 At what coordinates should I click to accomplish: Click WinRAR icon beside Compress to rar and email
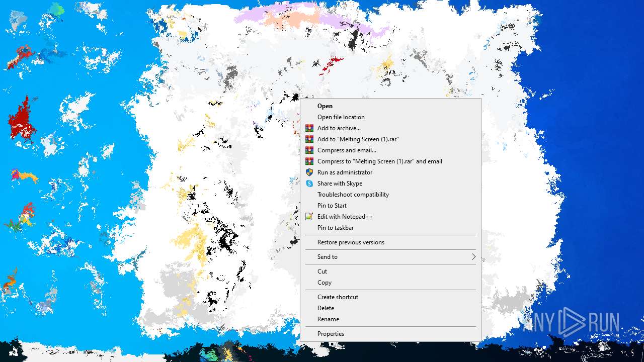coord(309,161)
